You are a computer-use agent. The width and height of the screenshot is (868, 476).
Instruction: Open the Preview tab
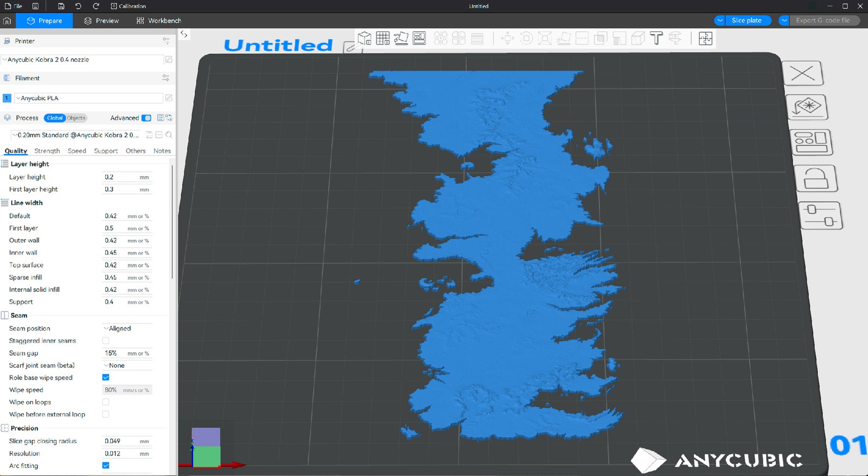coord(101,21)
